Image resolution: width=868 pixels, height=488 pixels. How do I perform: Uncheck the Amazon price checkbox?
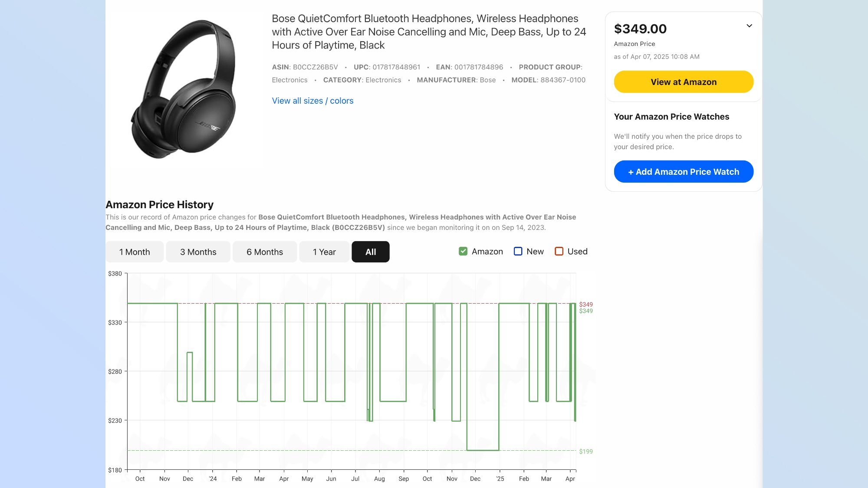(x=463, y=252)
